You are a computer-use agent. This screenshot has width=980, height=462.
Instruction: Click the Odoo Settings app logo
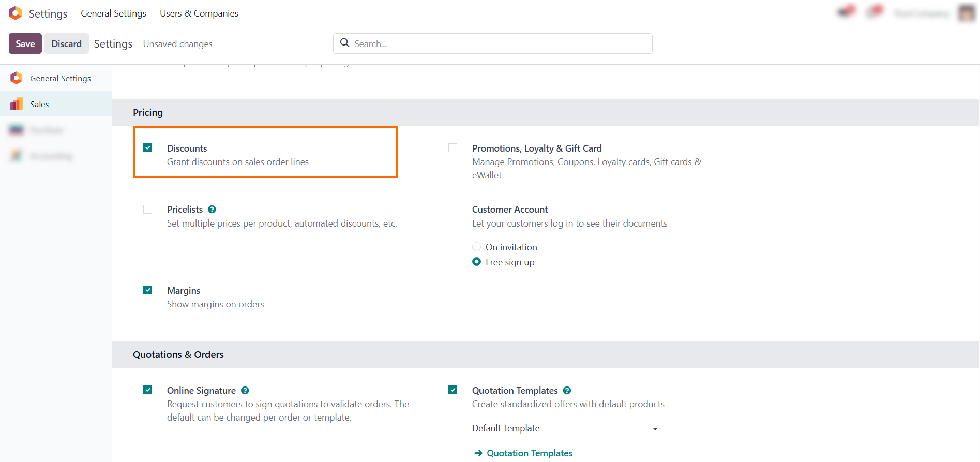[x=16, y=13]
